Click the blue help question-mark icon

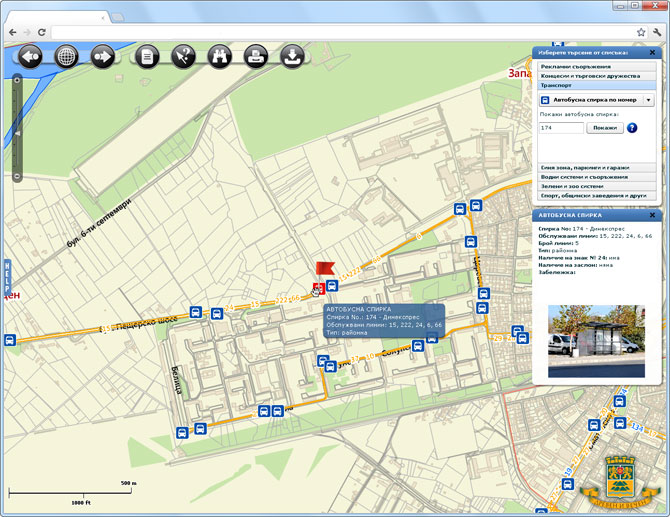632,128
